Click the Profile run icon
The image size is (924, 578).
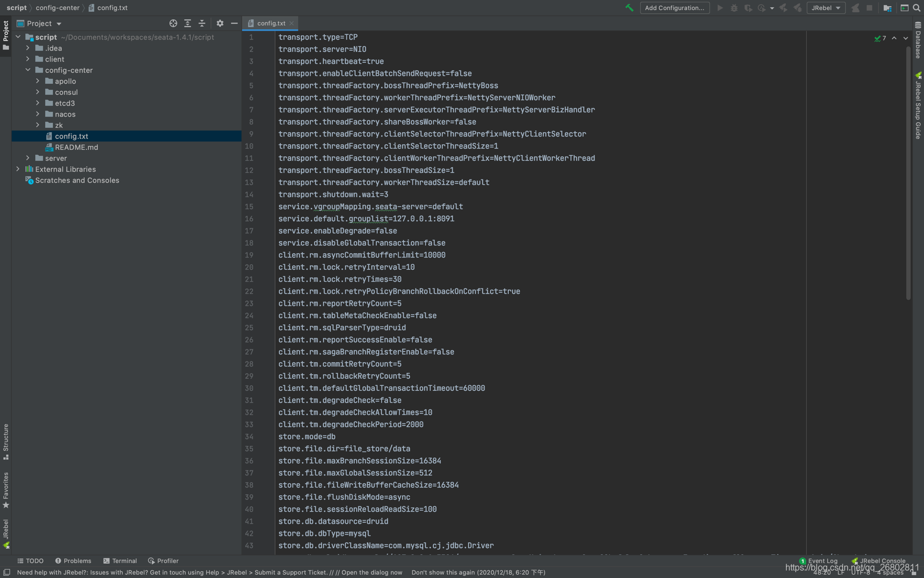click(762, 8)
